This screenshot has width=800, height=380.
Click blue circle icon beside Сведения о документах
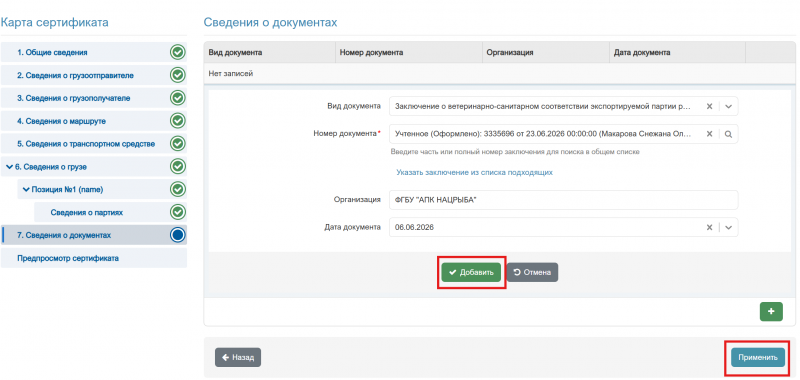[x=177, y=235]
